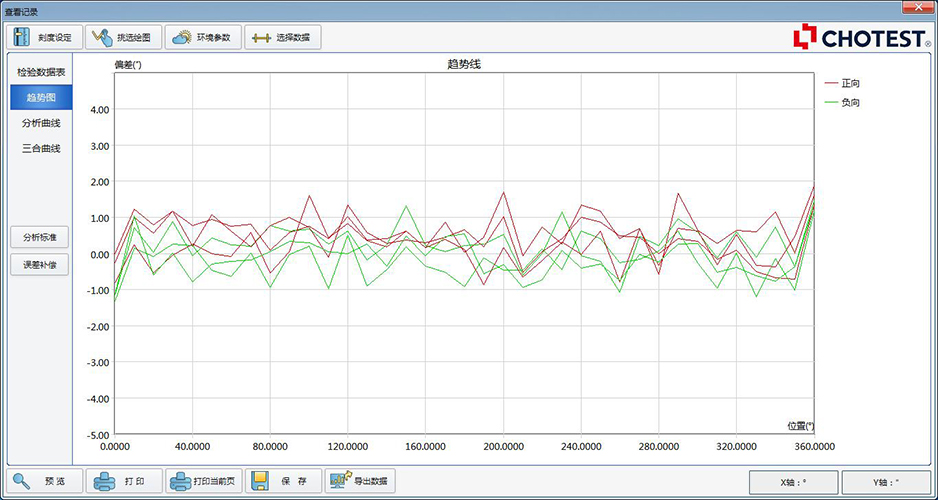
Task: Open the 选择数据 data selection tool
Action: coord(262,38)
